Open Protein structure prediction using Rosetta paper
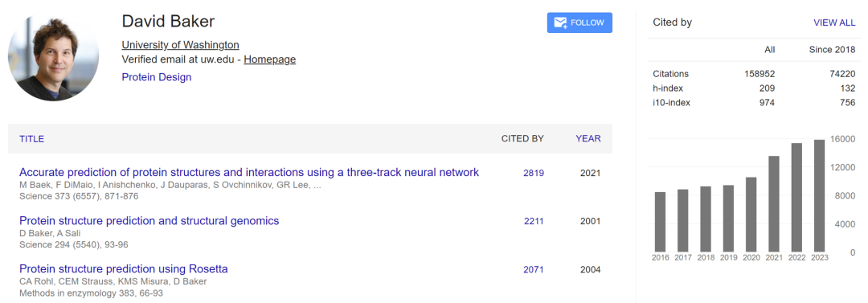The width and height of the screenshot is (868, 303). tap(124, 269)
